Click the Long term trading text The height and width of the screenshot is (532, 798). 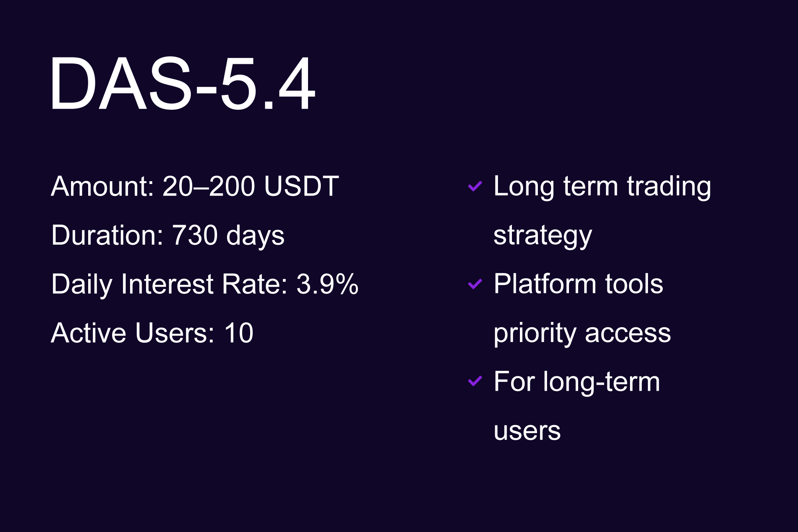pyautogui.click(x=602, y=186)
